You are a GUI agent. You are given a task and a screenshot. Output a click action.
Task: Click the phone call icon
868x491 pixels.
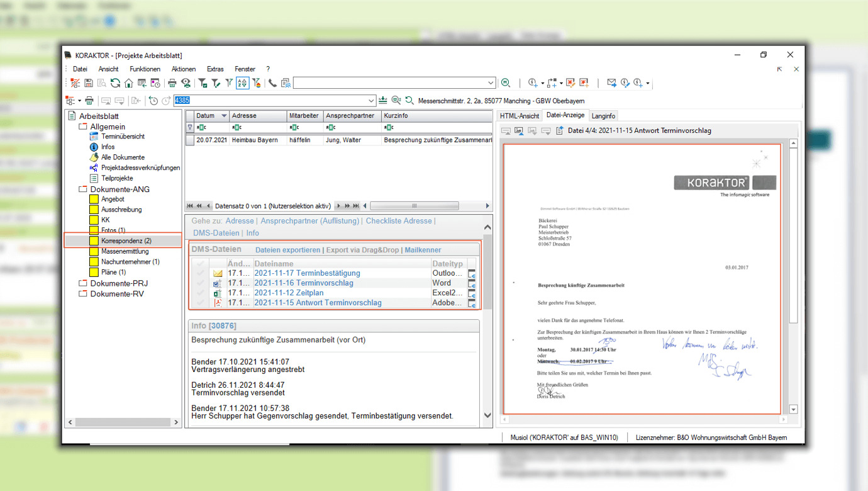pyautogui.click(x=272, y=83)
